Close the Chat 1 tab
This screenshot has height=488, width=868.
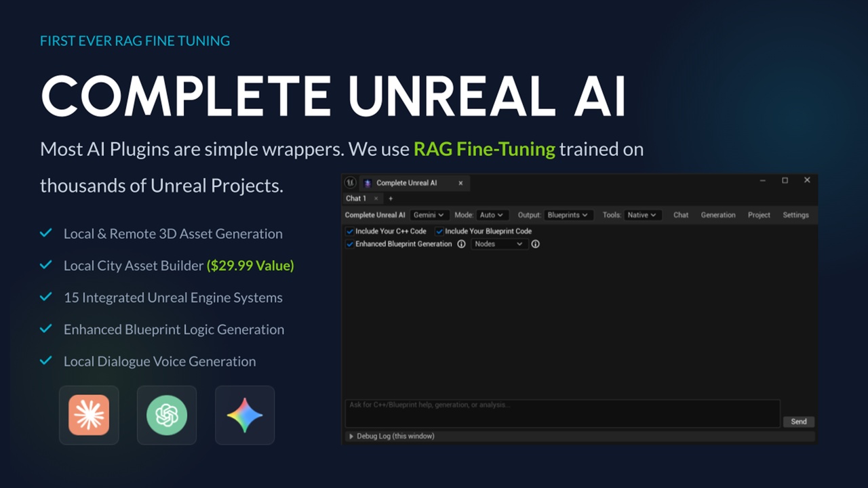click(376, 199)
